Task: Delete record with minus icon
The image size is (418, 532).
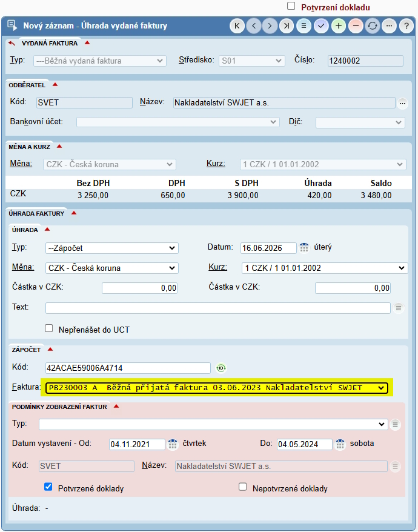Action: (x=356, y=26)
